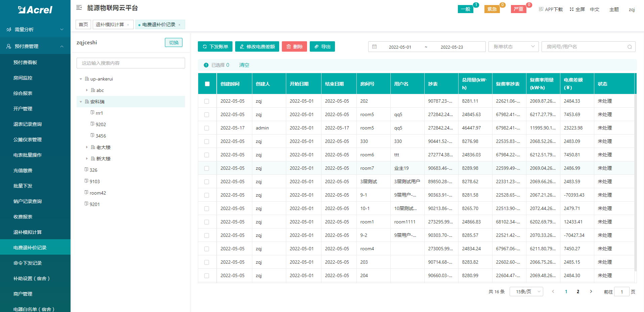Expand the 老大楼 tree node

pyautogui.click(x=87, y=147)
